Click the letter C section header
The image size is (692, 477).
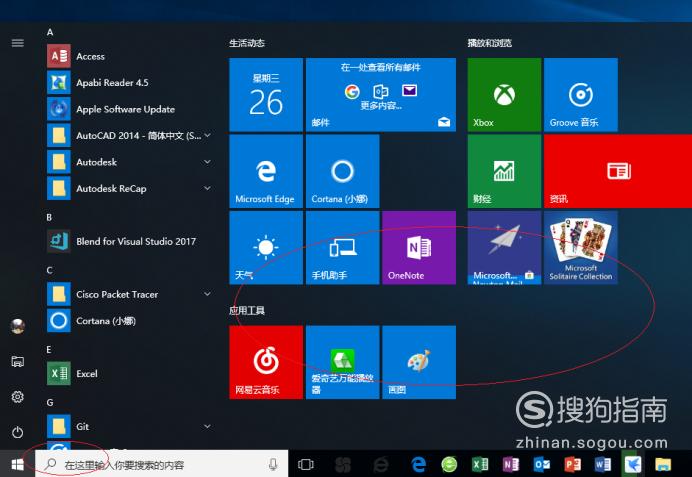(49, 270)
